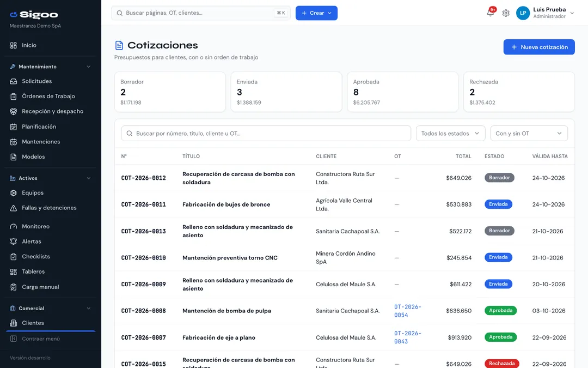Focus the Buscar por número search field

tap(266, 134)
